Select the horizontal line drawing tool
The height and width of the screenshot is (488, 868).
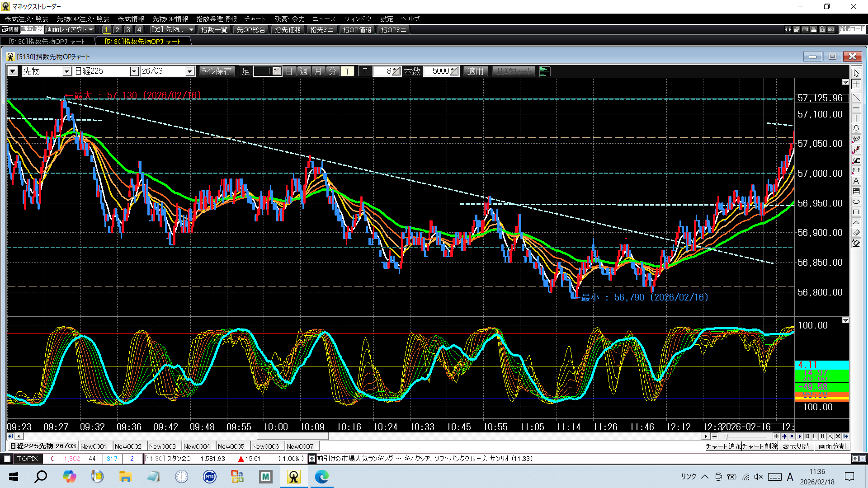tap(856, 108)
